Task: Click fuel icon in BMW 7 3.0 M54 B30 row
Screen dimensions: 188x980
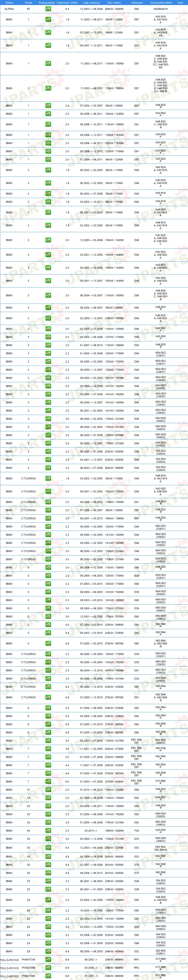Action: (48, 741)
